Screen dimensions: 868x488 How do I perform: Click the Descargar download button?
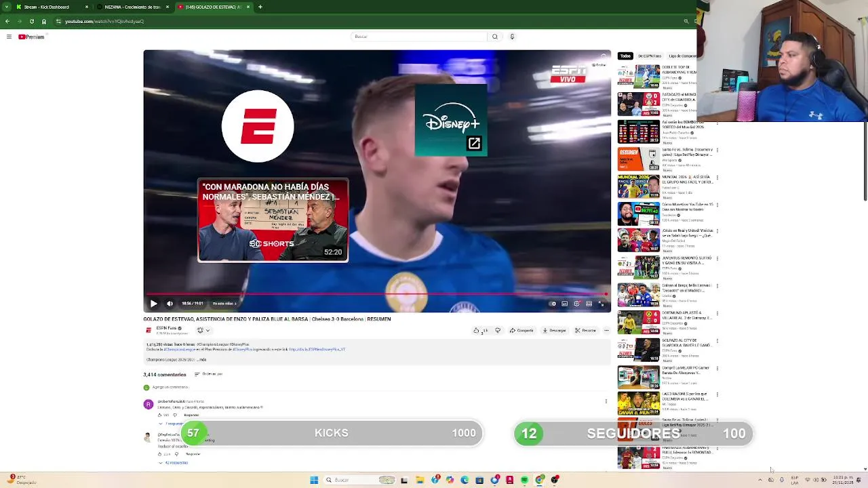pyautogui.click(x=554, y=331)
